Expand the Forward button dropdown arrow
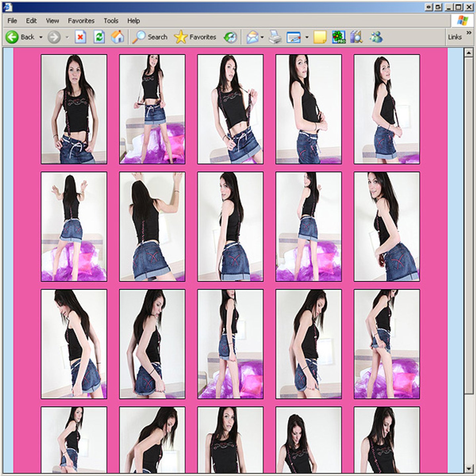This screenshot has width=476, height=476. [67, 37]
